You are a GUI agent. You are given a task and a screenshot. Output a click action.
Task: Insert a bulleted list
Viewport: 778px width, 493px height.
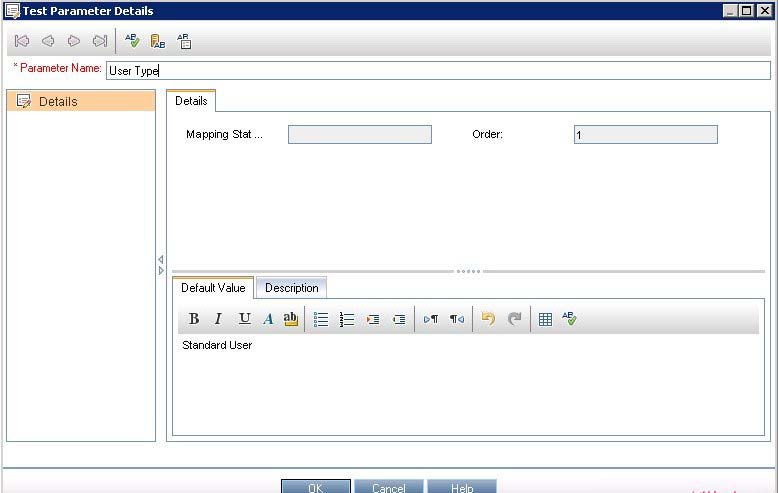tap(321, 319)
